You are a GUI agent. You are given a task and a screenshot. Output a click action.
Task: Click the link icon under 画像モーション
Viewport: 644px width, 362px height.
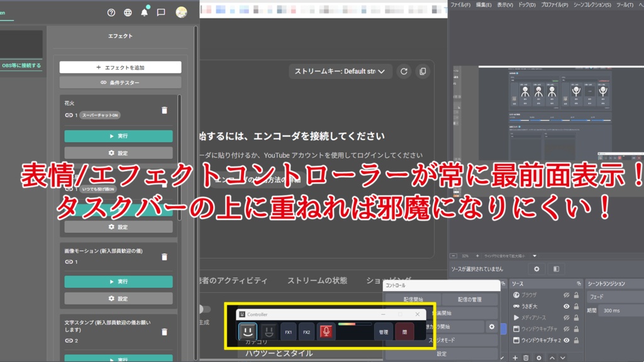tap(69, 262)
